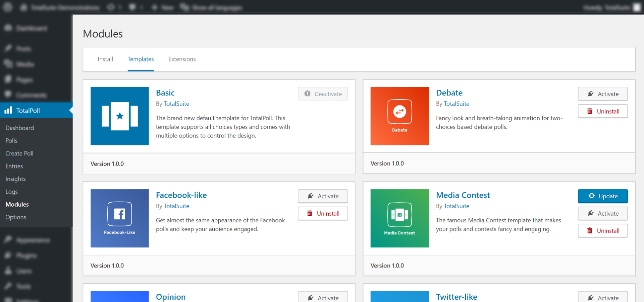
Task: Click the plug icon on Facebook-like Activate
Action: pyautogui.click(x=311, y=196)
